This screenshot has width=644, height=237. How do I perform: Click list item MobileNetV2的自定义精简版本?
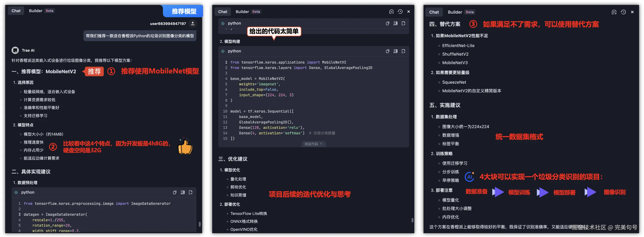click(x=472, y=91)
